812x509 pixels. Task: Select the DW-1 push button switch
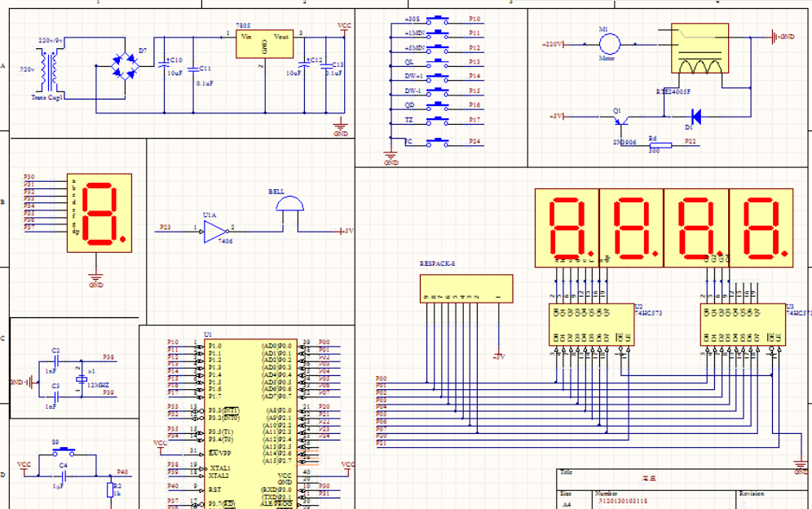[x=438, y=91]
